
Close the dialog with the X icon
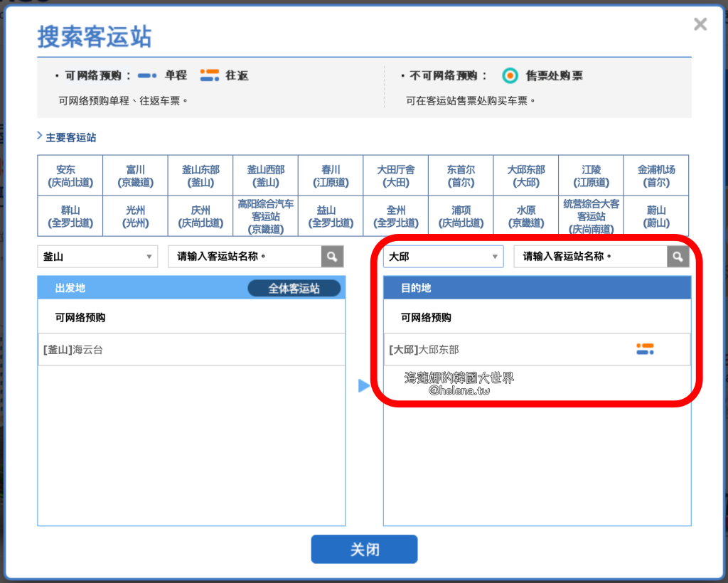coord(700,23)
